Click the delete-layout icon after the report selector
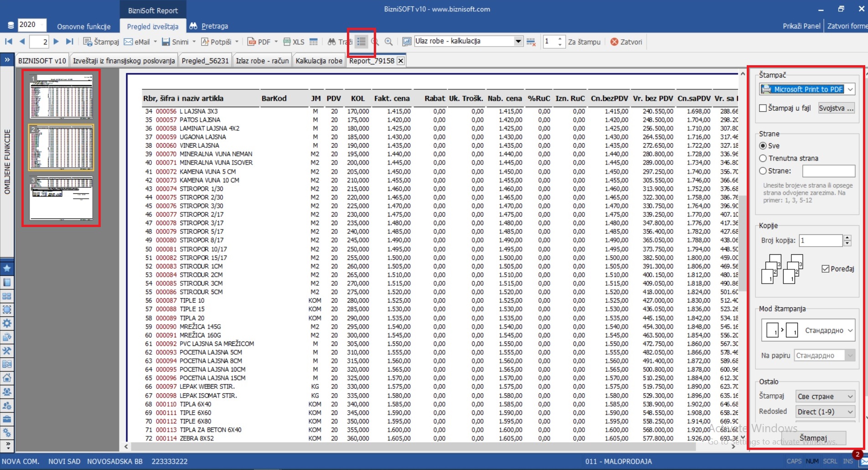Screen dimensions: 868x470 click(x=531, y=41)
